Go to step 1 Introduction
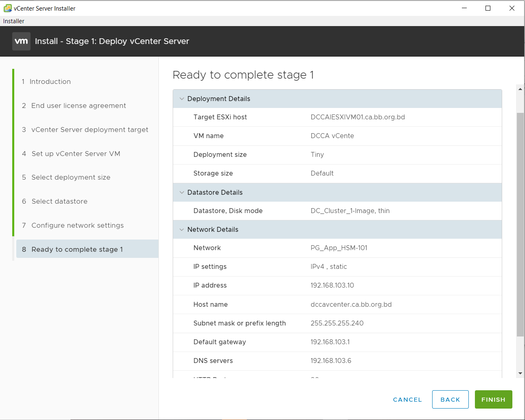 pos(50,81)
